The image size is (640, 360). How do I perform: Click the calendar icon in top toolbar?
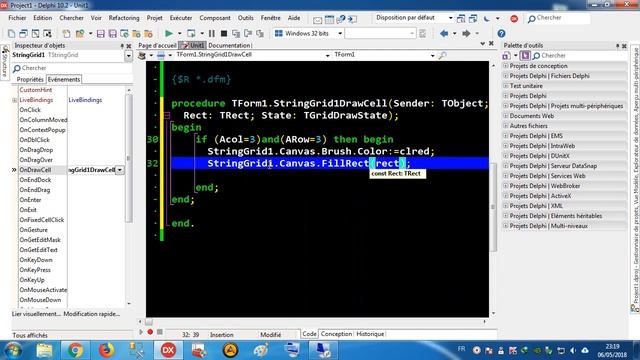(x=329, y=19)
